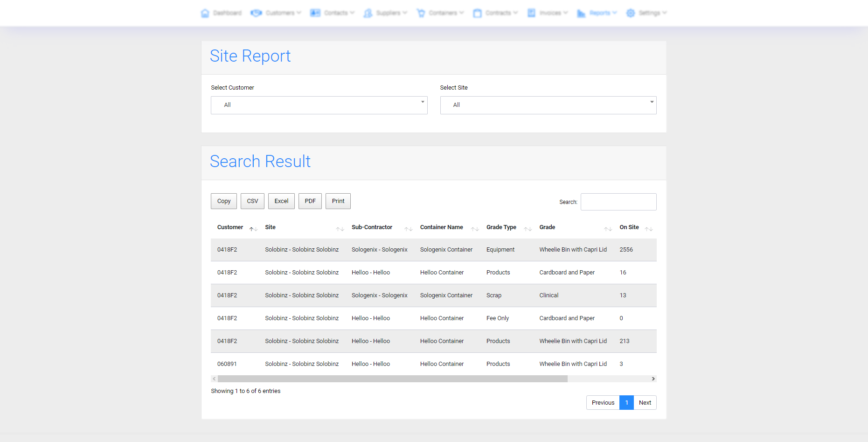
Task: Export the results as Excel
Action: [281, 201]
